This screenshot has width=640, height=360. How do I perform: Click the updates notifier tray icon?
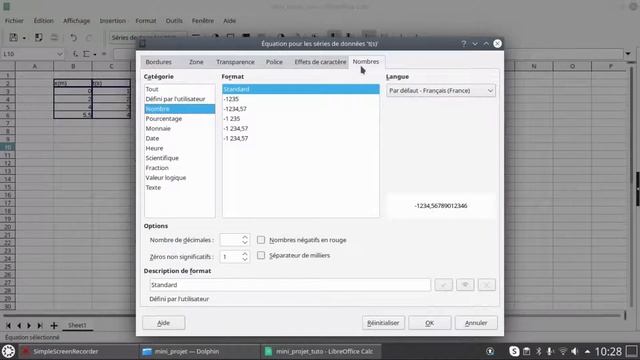[x=490, y=351]
